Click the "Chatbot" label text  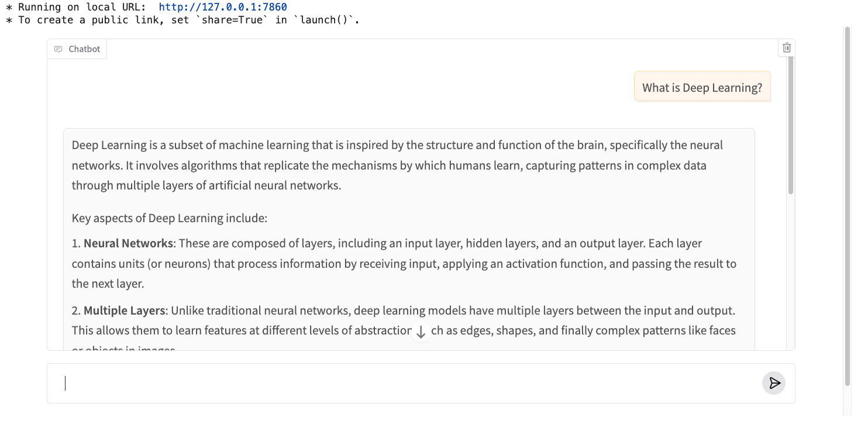[x=84, y=49]
